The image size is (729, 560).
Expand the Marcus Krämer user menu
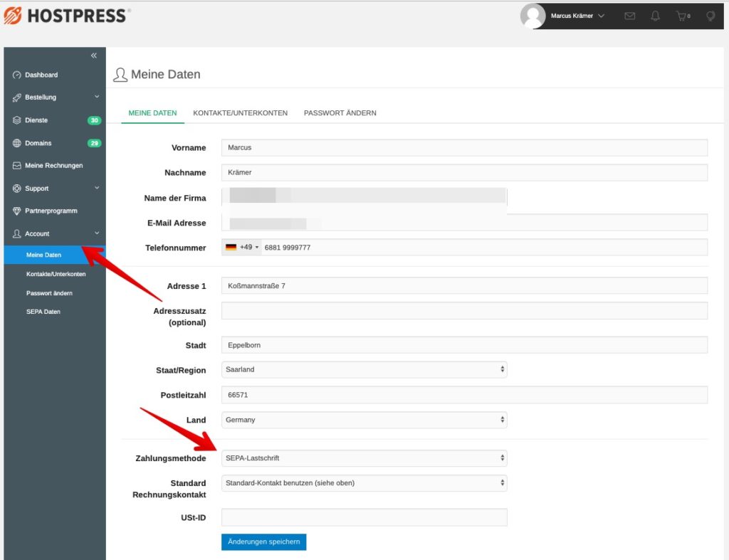577,16
